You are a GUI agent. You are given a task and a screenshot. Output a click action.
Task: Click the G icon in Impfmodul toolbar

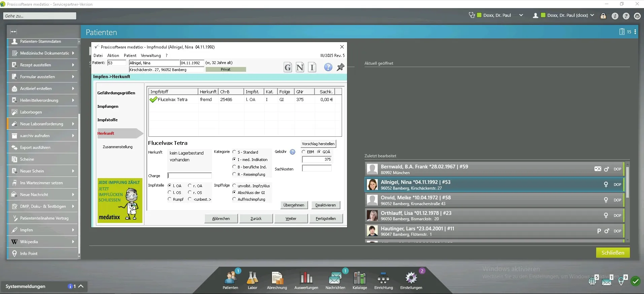point(288,67)
